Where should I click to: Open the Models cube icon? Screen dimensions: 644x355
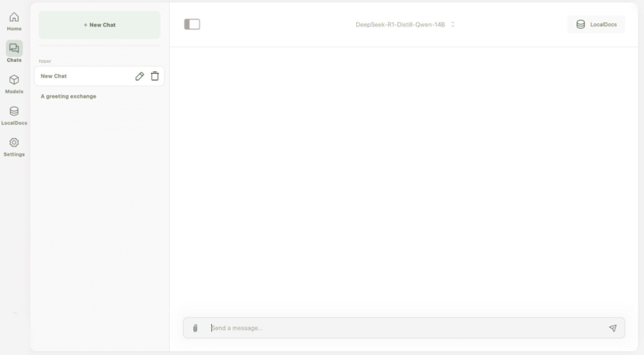[x=14, y=80]
